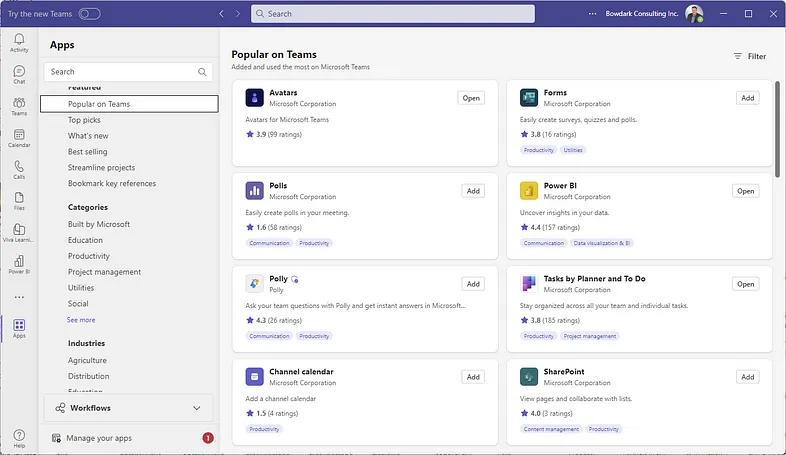Select Streamline projects category
This screenshot has height=455, width=786.
[x=101, y=167]
